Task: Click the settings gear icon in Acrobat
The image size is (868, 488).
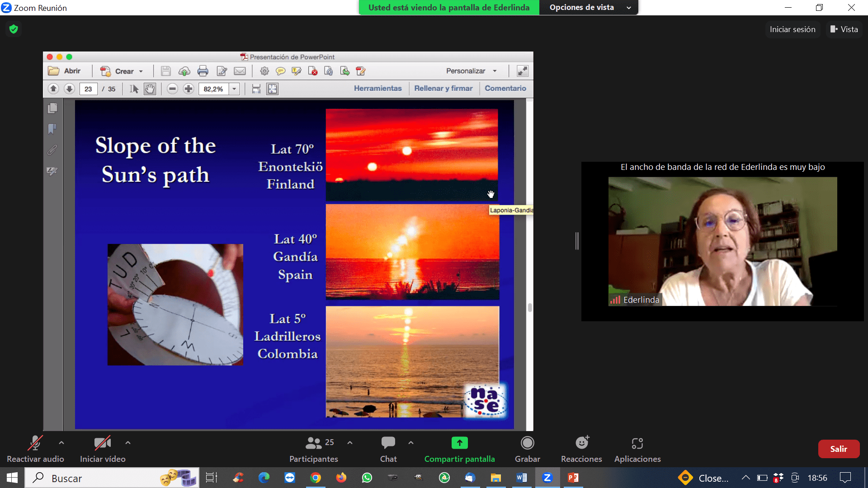Action: point(264,71)
